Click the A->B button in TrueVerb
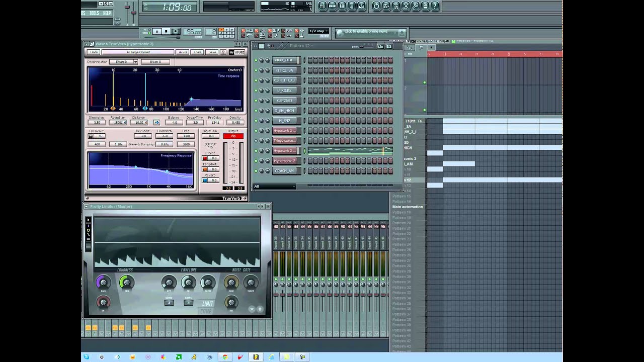This screenshot has height=362, width=644. 183,52
